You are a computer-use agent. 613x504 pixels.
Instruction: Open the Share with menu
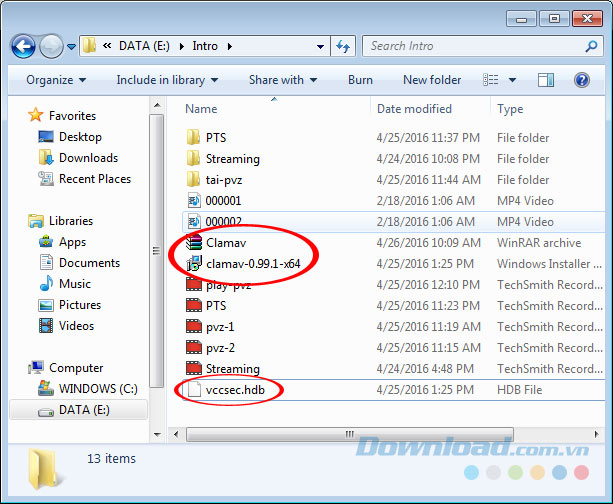click(283, 80)
